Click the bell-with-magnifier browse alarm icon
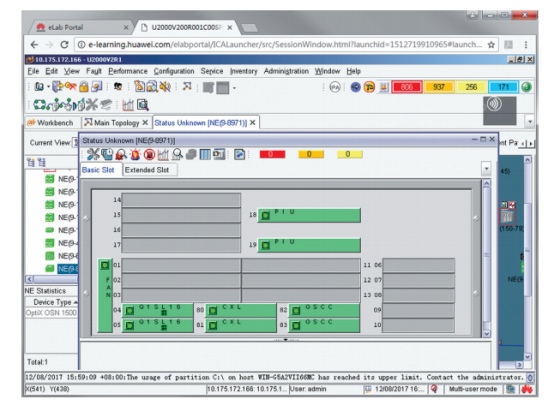The image size is (554, 412). click(x=152, y=87)
